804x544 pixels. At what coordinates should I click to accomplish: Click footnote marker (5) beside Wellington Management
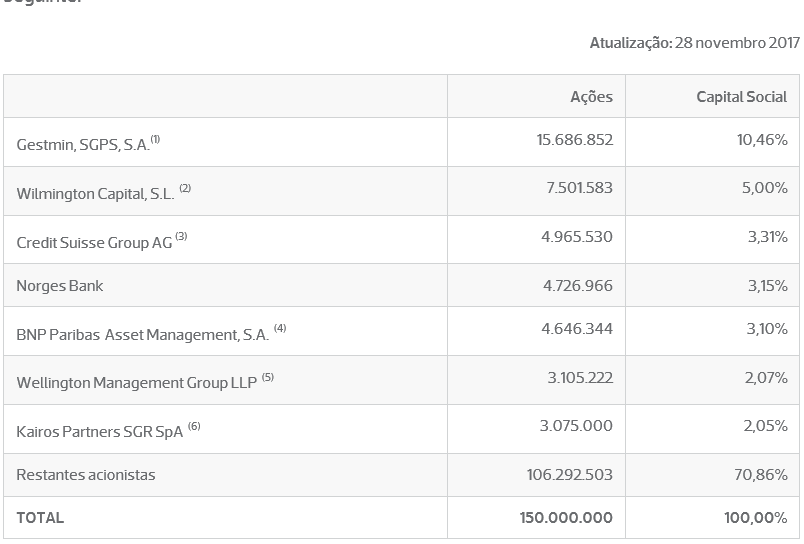pos(268,377)
